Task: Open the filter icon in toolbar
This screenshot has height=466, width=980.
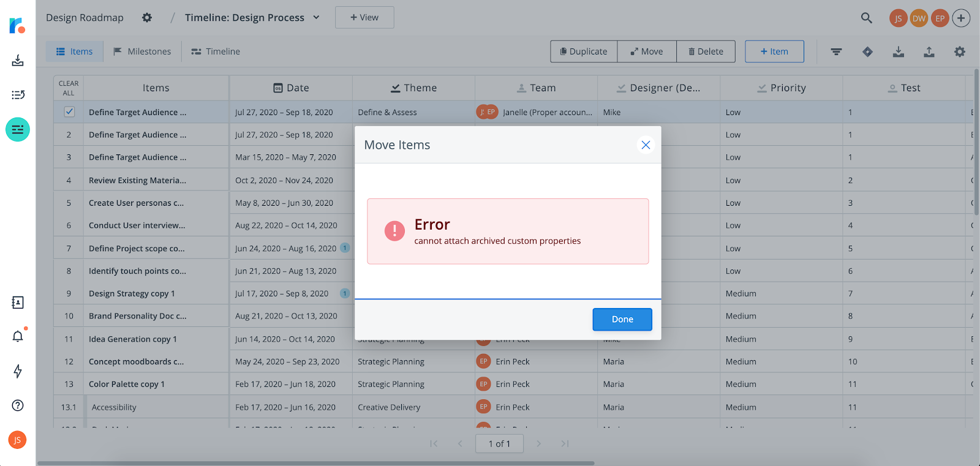Action: pyautogui.click(x=836, y=52)
